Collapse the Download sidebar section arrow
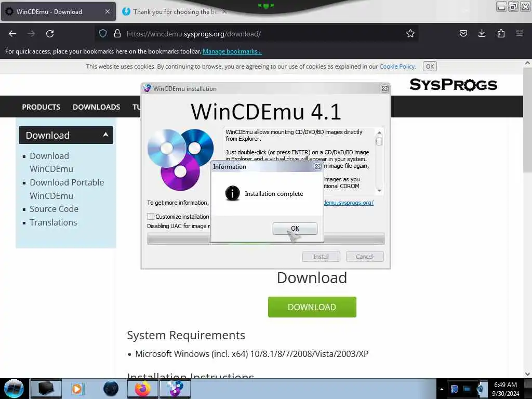The image size is (532, 399). point(105,135)
